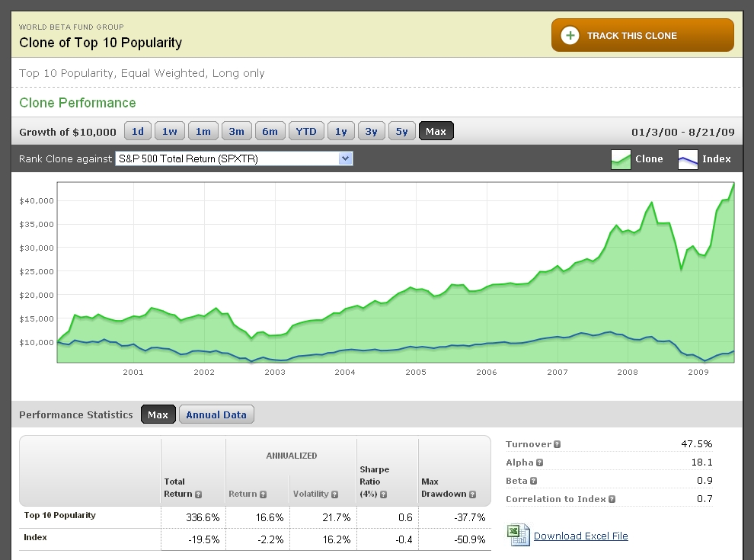Switch to the Annual Data tab
The width and height of the screenshot is (754, 560).
coord(216,414)
